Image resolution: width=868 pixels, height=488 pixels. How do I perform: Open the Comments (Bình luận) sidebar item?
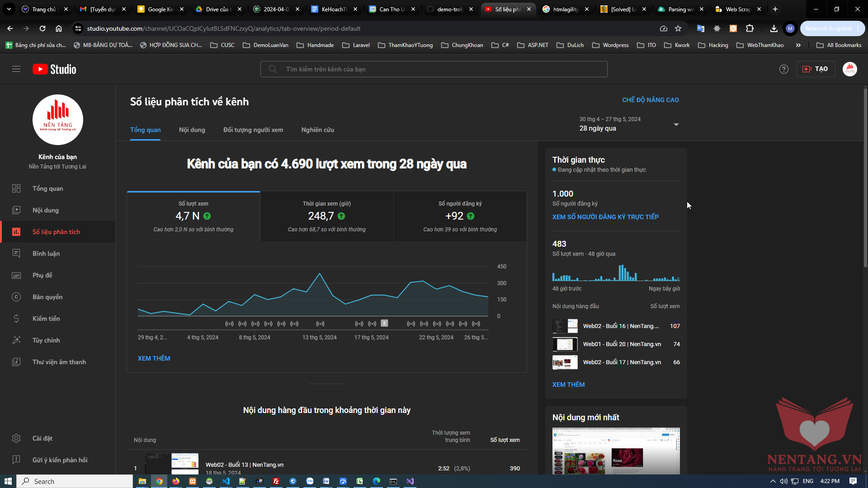click(x=46, y=253)
